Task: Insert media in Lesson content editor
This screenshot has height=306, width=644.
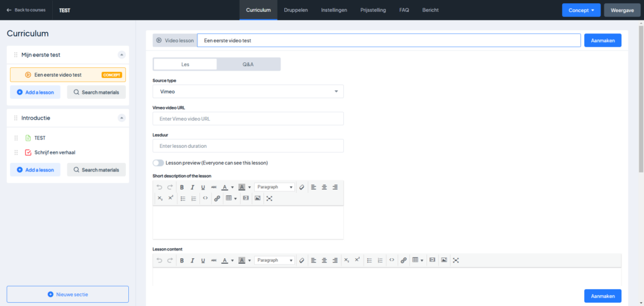Action: [x=431, y=260]
